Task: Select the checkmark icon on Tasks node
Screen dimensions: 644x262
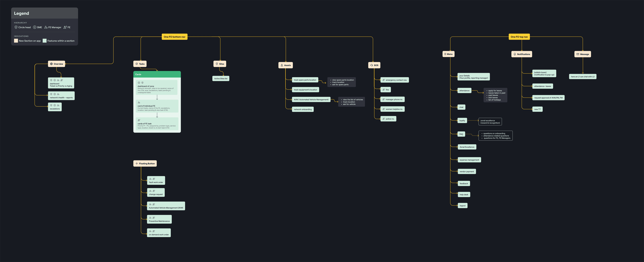Action: [x=137, y=64]
